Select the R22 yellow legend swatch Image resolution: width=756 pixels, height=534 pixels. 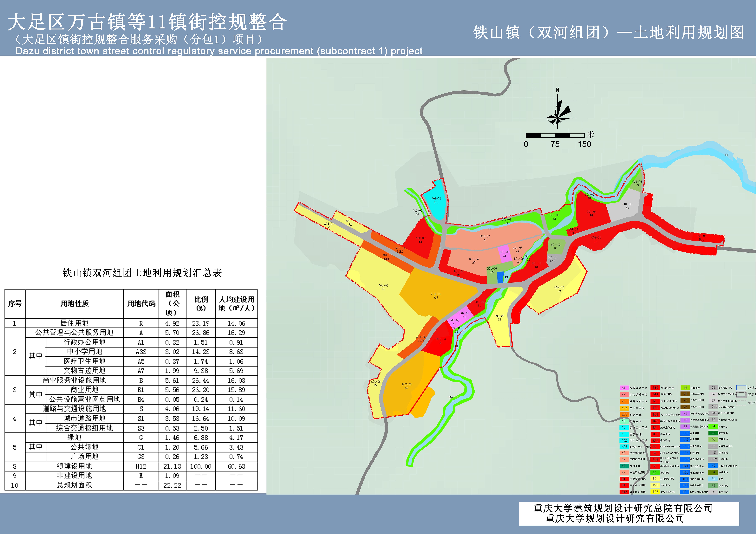click(655, 492)
